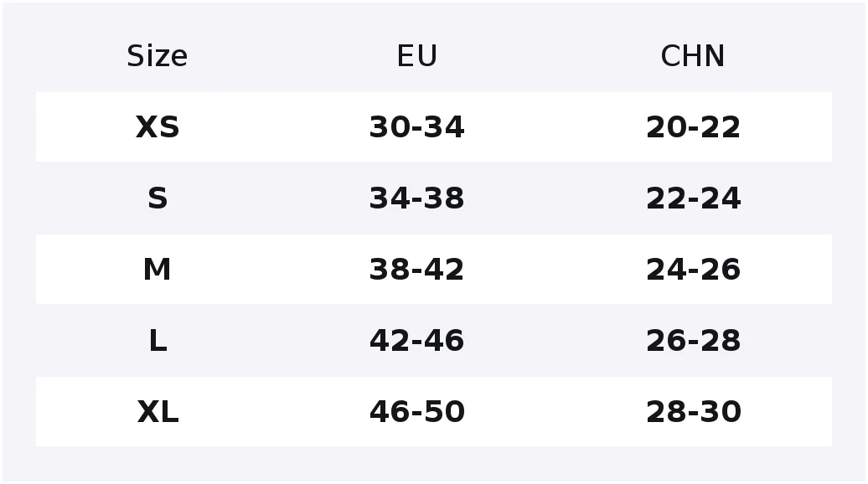This screenshot has width=868, height=484.
Task: Click the EU column header
Action: (417, 56)
